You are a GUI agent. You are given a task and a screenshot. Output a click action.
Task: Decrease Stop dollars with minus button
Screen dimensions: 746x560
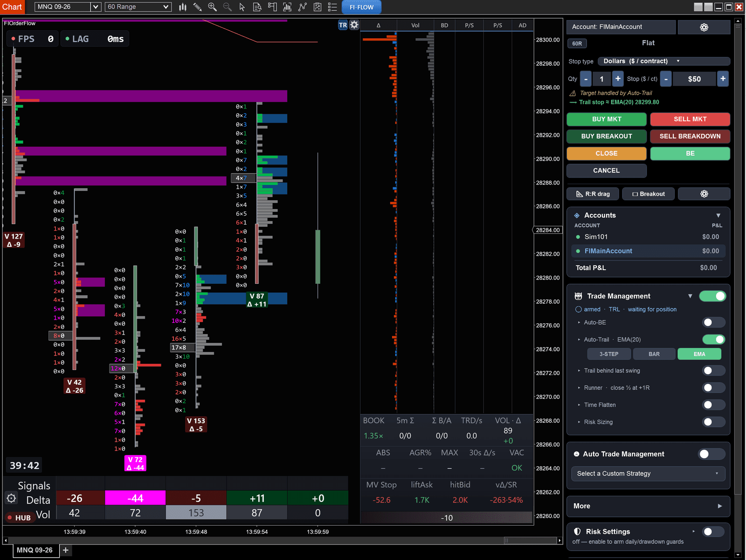point(666,79)
